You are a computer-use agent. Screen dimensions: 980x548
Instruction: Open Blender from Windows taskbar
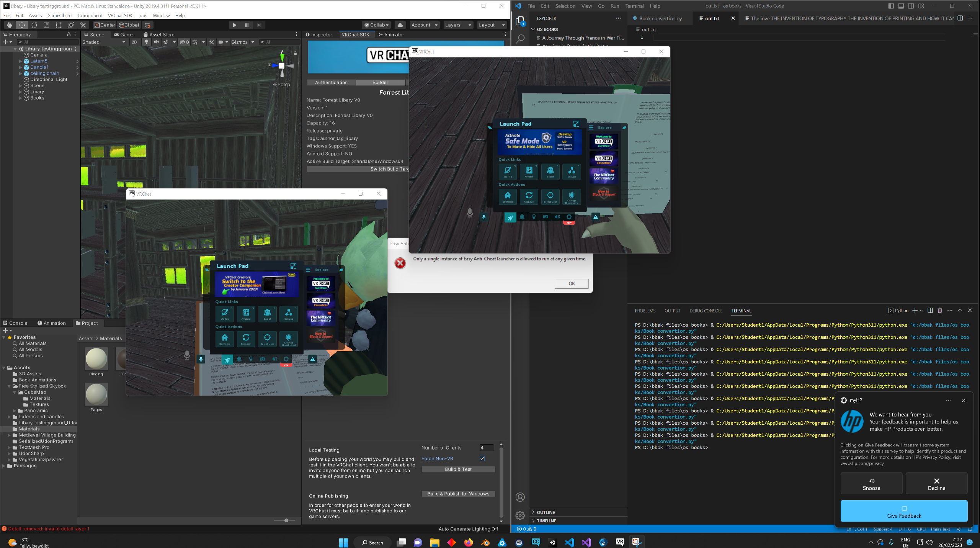pyautogui.click(x=485, y=542)
